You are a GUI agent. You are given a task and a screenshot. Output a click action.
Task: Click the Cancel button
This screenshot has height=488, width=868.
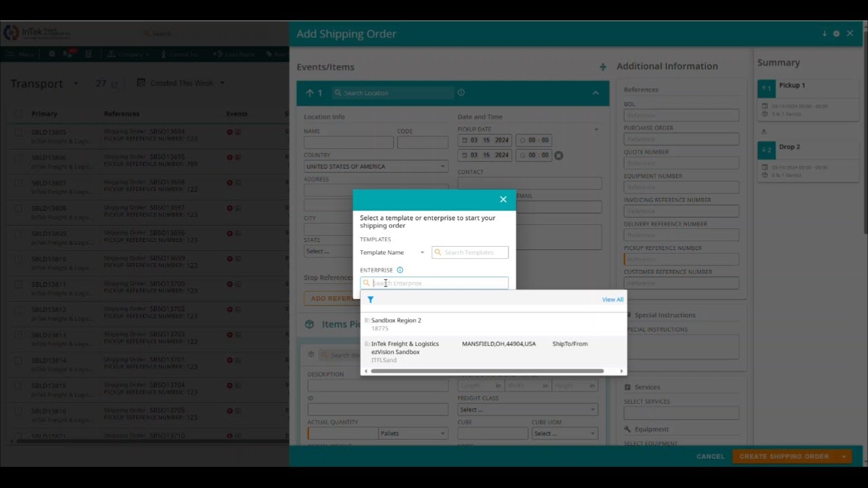711,457
